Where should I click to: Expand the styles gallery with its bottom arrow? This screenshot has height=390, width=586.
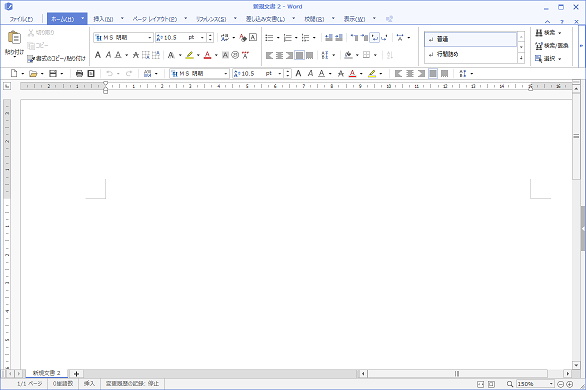coord(521,58)
